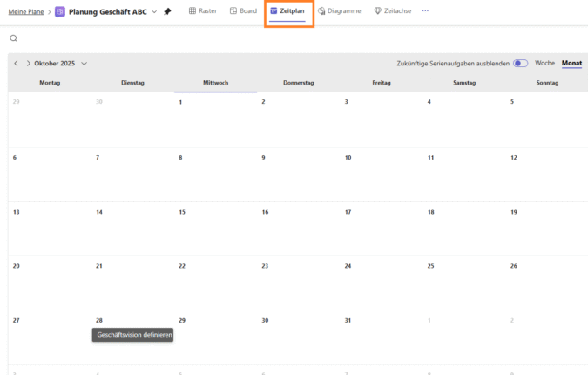588x375 pixels.
Task: Open the Meine Pläne breadcrumb link
Action: click(x=26, y=11)
